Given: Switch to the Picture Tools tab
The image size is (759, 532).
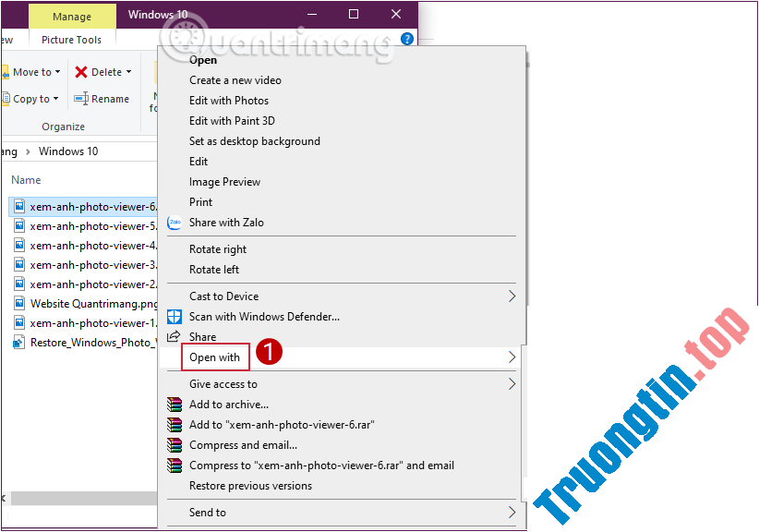Looking at the screenshot, I should click(x=72, y=40).
